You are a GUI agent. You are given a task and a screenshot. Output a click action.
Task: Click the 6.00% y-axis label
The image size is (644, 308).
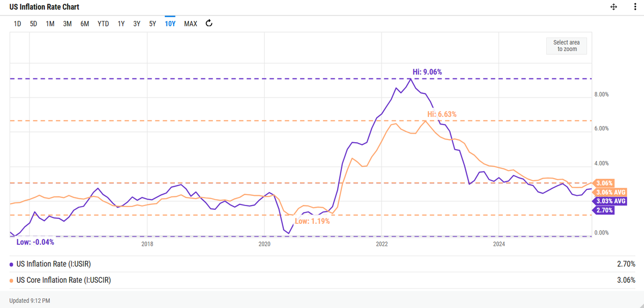tap(601, 129)
